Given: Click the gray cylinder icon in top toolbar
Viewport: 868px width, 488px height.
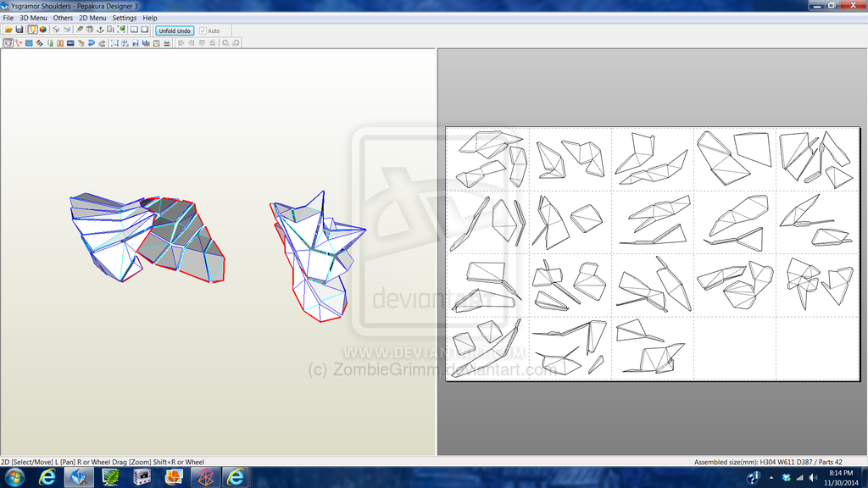Looking at the screenshot, I should (90, 30).
